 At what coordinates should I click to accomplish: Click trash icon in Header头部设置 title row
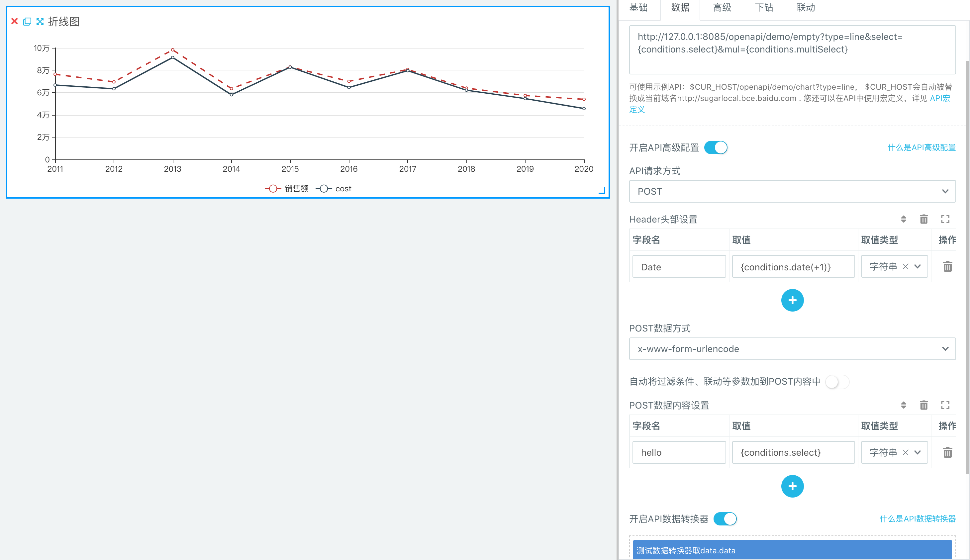pyautogui.click(x=923, y=219)
